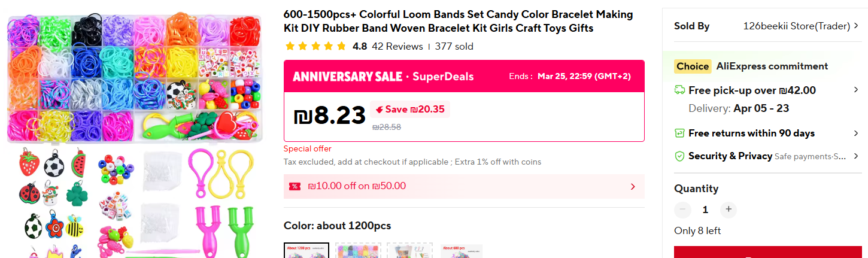Select the color swatch showing box with hooks
The image size is (868, 258).
pyautogui.click(x=410, y=250)
